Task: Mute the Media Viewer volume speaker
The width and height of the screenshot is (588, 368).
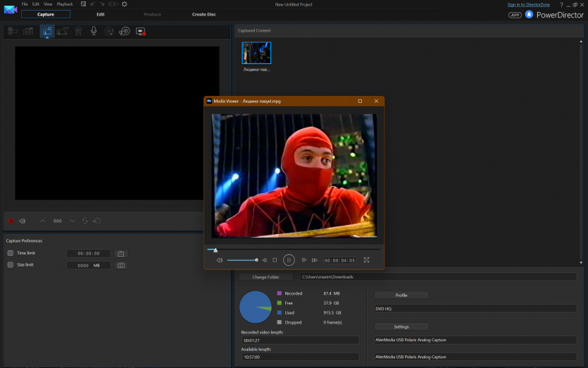Action: click(x=219, y=260)
